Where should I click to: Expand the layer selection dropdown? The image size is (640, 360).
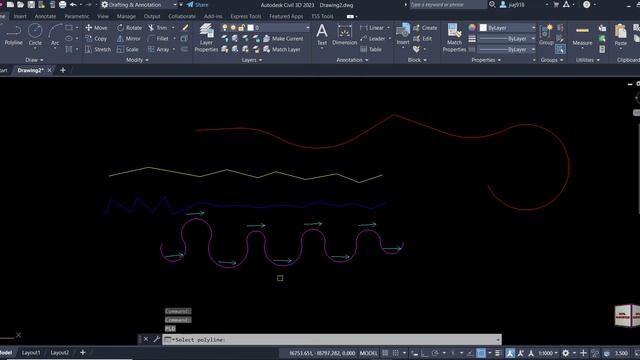pos(307,28)
